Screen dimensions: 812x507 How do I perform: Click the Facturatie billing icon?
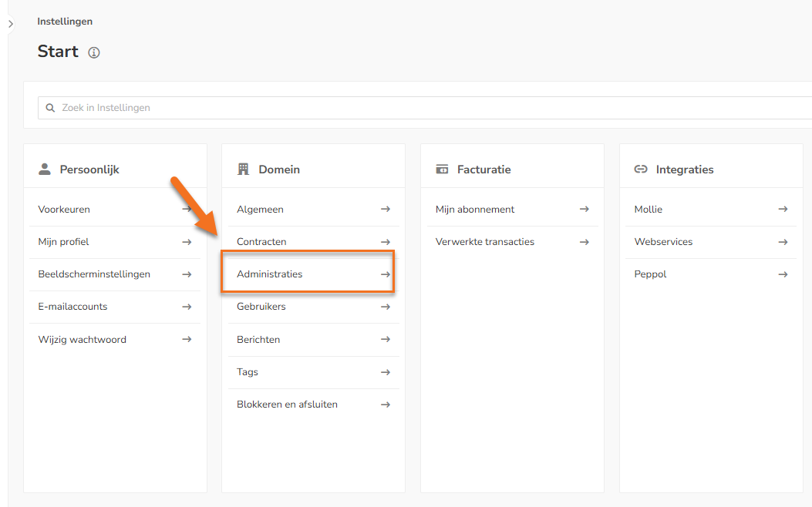442,170
